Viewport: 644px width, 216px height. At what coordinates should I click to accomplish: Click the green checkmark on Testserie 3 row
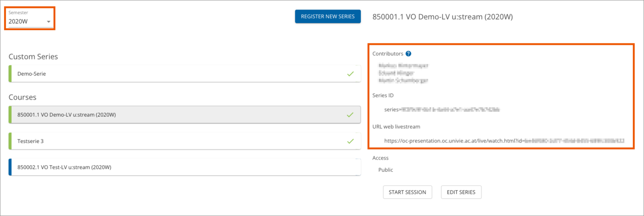pos(350,141)
